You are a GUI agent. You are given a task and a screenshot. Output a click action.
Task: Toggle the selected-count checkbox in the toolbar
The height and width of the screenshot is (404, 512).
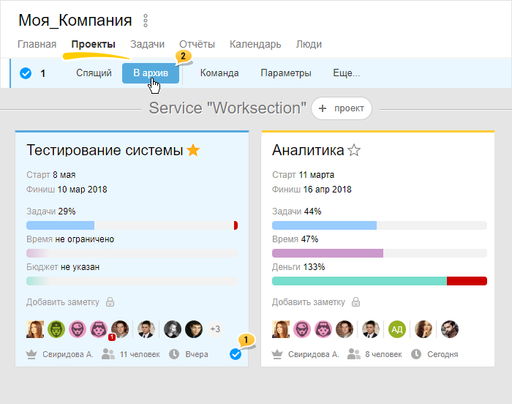pos(26,73)
